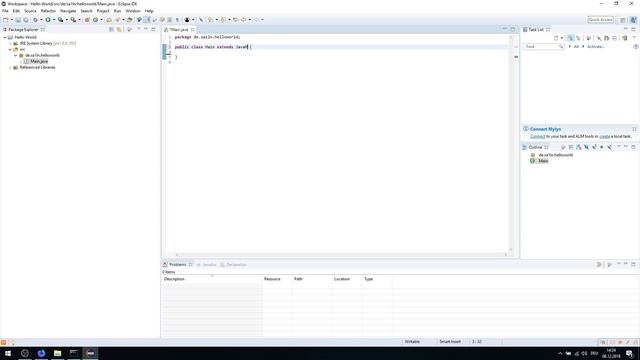This screenshot has height=360, width=640.
Task: Click the help icon beside Activate
Action: click(x=636, y=47)
